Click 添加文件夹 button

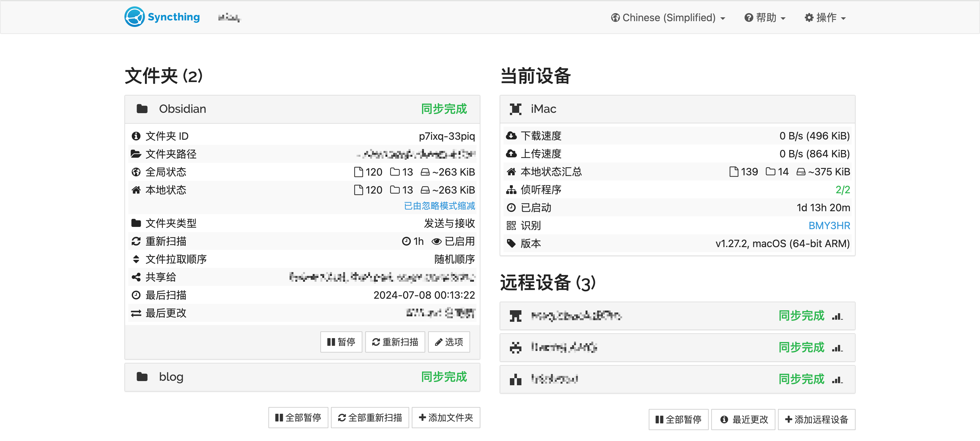click(446, 417)
